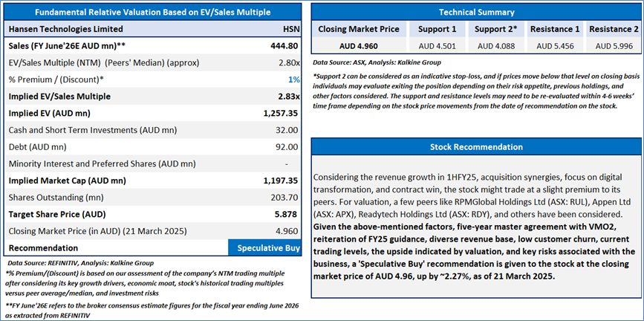This screenshot has width=644, height=321.
Task: Click the 'Technical Summary' header
Action: tap(476, 13)
